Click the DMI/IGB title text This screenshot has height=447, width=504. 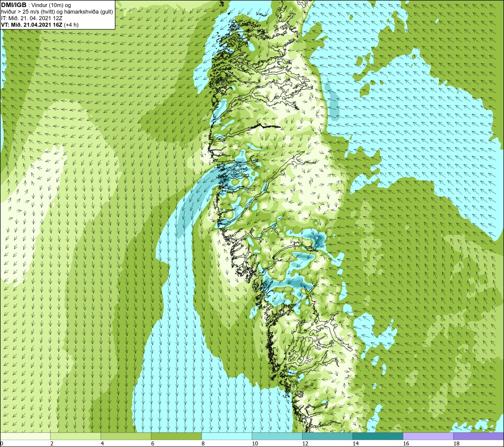(14, 5)
